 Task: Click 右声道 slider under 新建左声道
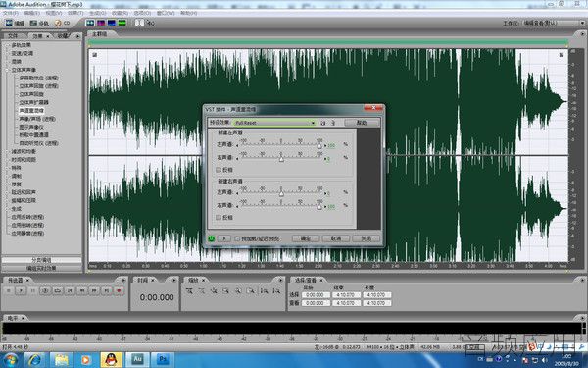281,158
